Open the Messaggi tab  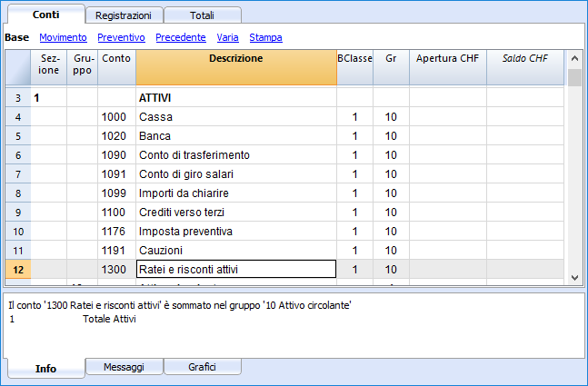pos(124,367)
